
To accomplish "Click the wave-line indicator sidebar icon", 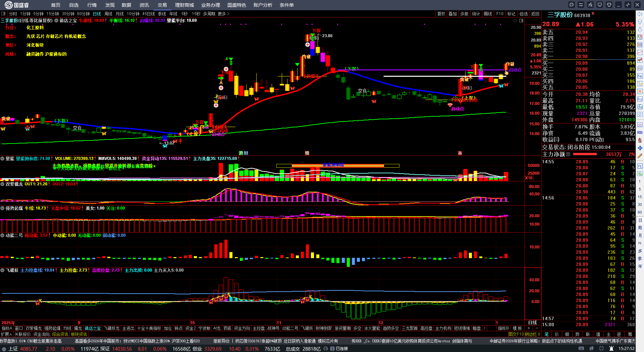I will click(x=640, y=125).
